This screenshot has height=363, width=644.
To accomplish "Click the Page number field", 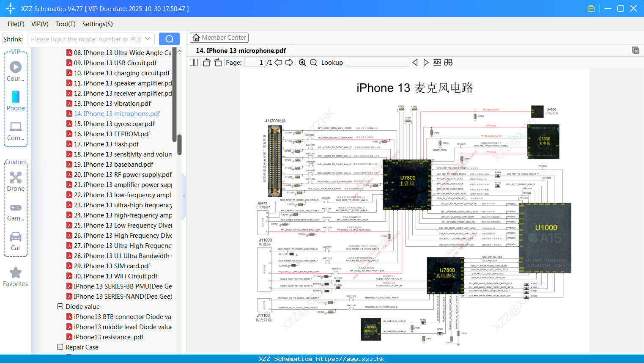I will coord(255,62).
